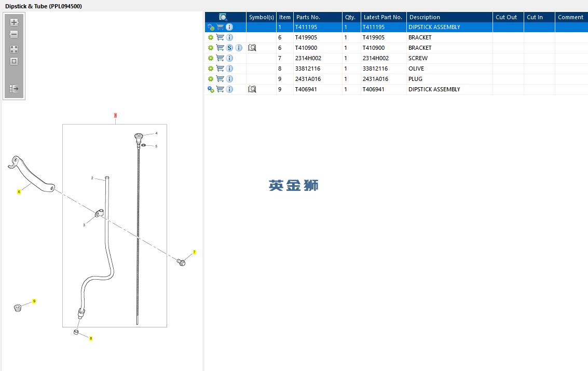Viewport: 588px width, 371px height.
Task: Open info for part T406941
Action: click(x=229, y=89)
